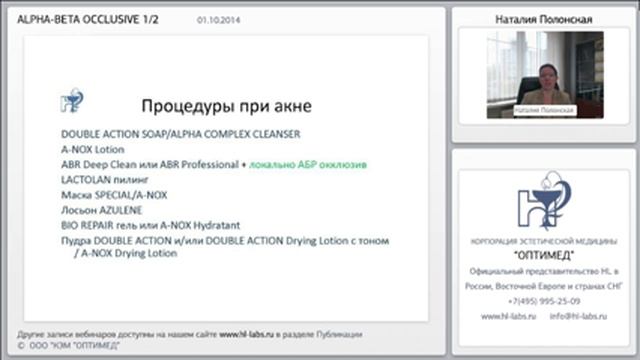Click line DOUBLE ACTION SOAP/ALPHA COMPLEX CLEANSER
The height and width of the screenshot is (360, 640).
[x=180, y=134]
